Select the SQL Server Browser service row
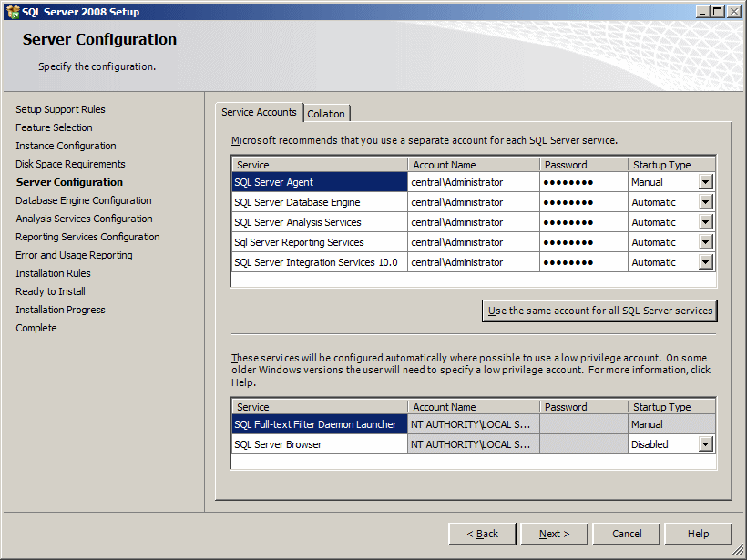 (x=320, y=444)
